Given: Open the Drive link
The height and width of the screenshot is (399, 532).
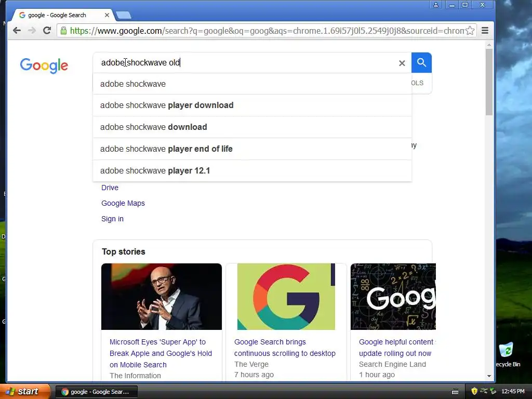Looking at the screenshot, I should coord(110,188).
